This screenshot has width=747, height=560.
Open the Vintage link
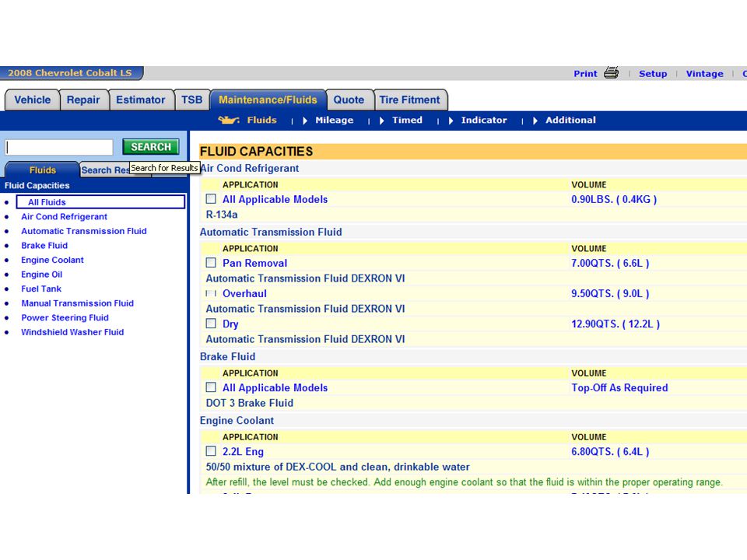[705, 74]
